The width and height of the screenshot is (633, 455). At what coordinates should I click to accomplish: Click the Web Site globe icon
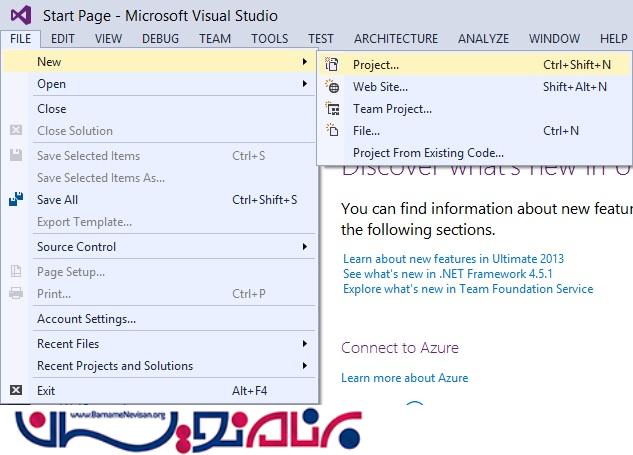click(x=333, y=87)
